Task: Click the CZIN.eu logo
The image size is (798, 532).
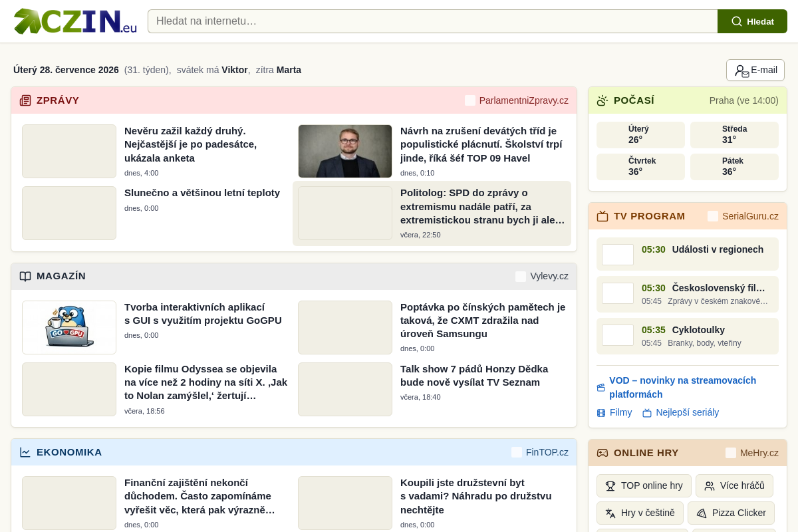Action: coord(75,21)
